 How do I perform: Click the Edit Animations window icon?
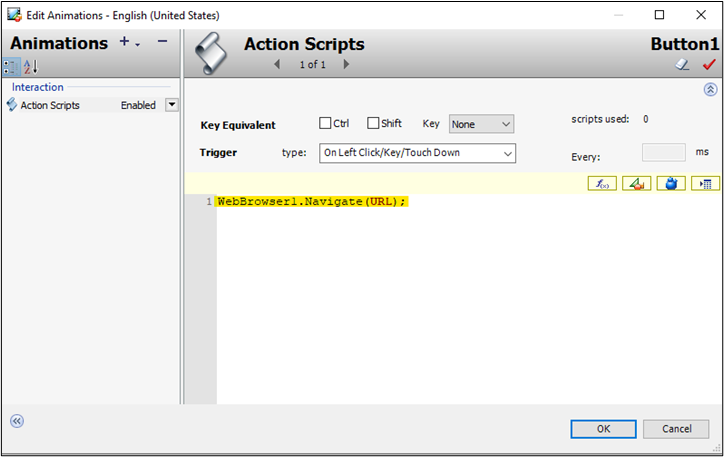click(14, 15)
